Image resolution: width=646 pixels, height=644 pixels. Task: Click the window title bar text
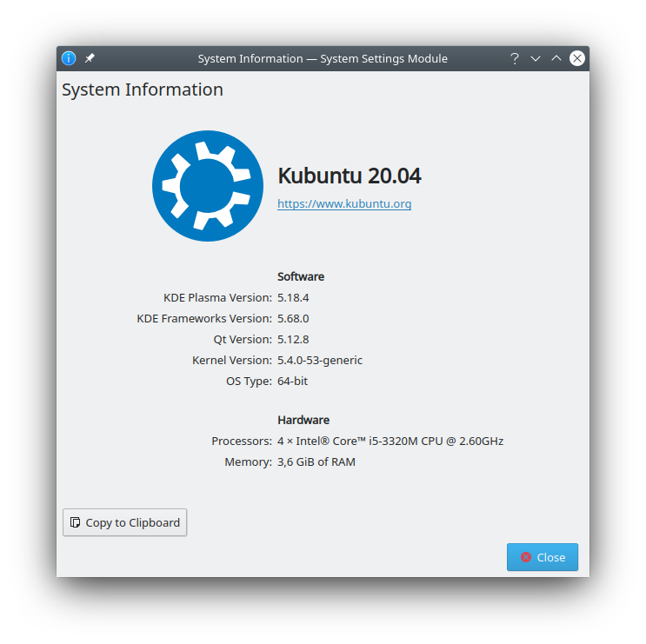(x=323, y=58)
